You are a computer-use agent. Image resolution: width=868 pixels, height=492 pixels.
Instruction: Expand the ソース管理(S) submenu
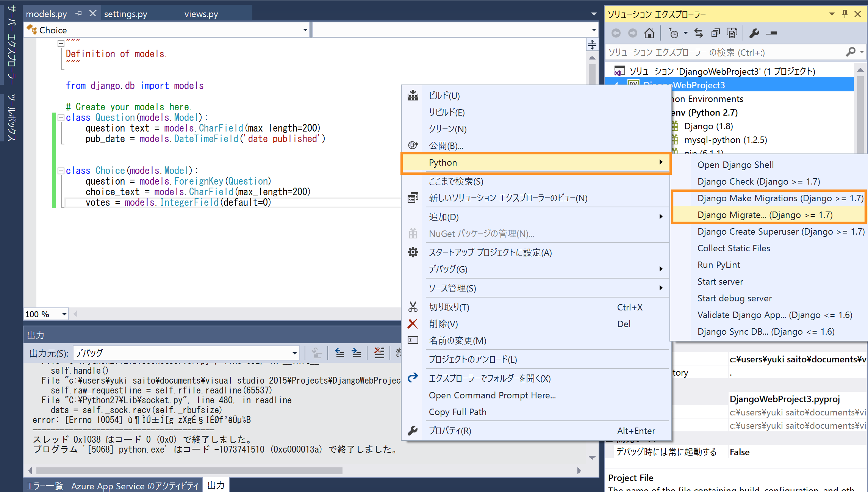pos(536,288)
